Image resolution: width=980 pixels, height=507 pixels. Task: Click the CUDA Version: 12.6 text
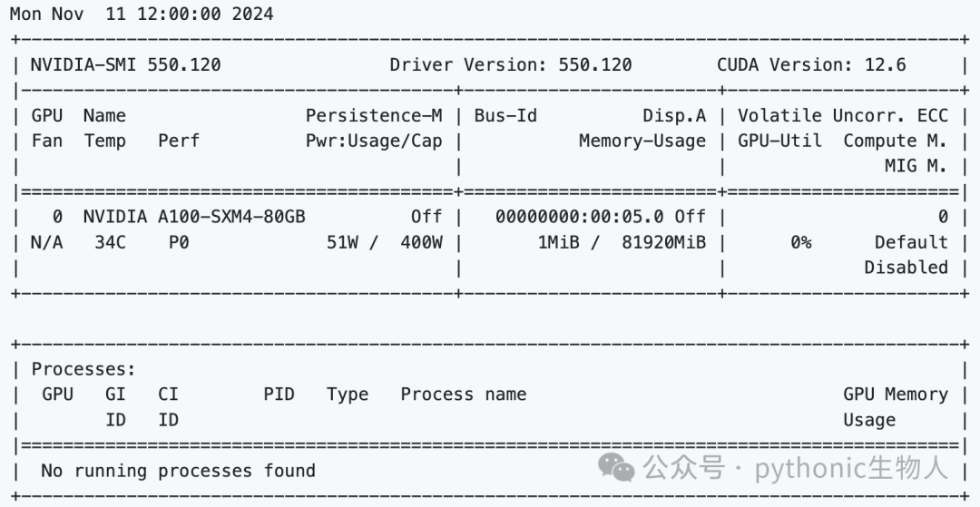811,65
